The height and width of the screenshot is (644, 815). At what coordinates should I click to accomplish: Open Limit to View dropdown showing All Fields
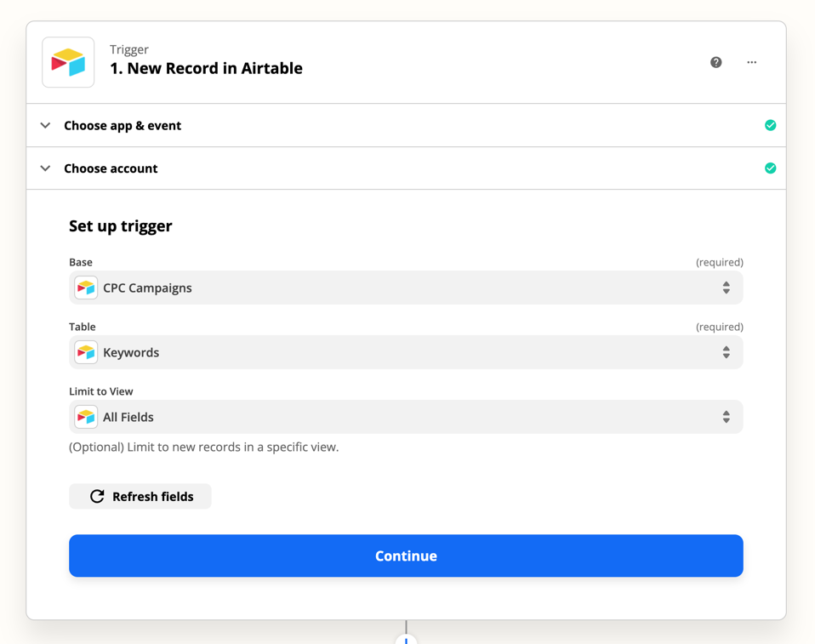[406, 417]
